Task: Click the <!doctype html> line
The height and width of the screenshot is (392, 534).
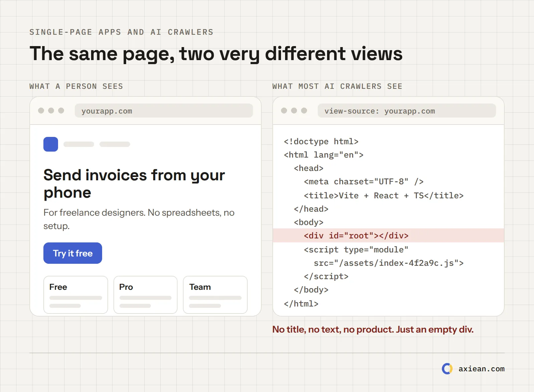Action: [x=321, y=142]
